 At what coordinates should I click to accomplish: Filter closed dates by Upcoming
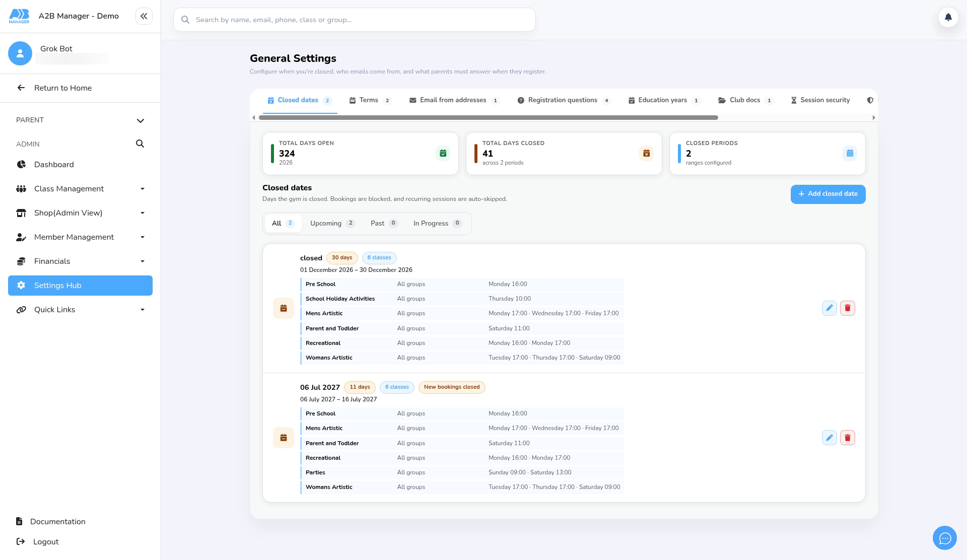click(x=332, y=224)
